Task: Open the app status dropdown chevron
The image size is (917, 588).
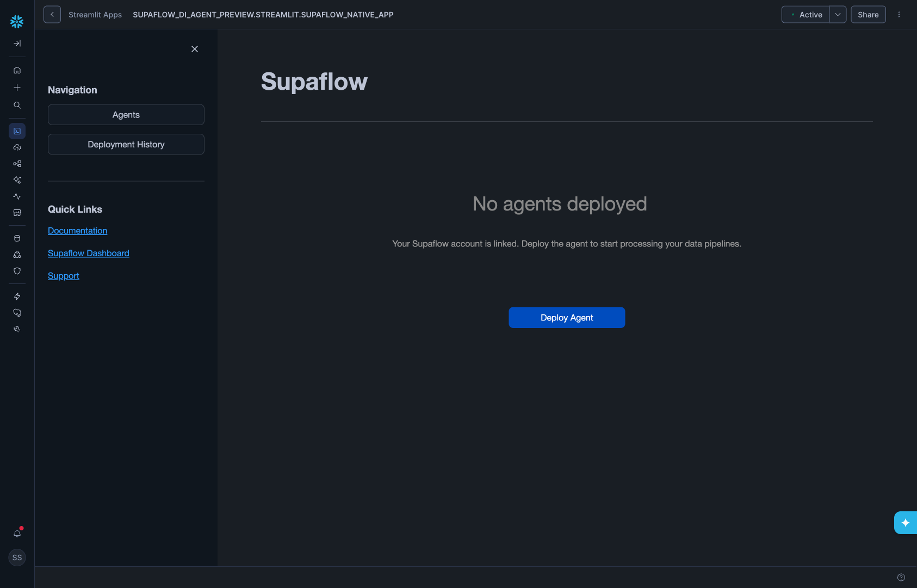Action: pos(837,14)
